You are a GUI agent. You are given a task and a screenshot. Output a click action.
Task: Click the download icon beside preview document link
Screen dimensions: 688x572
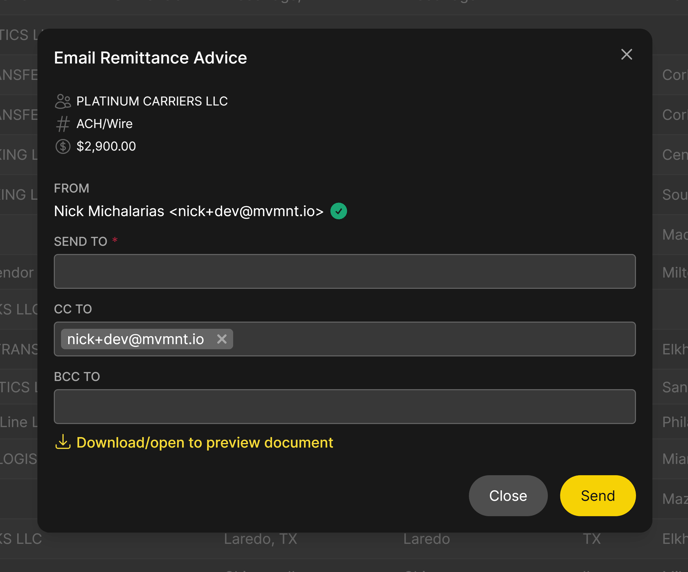pos(63,442)
